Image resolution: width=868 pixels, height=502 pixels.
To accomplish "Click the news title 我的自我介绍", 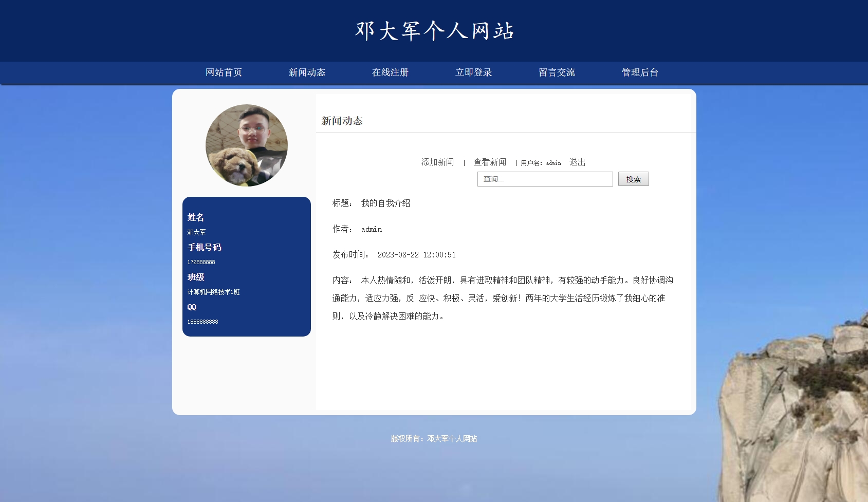I will coord(385,203).
